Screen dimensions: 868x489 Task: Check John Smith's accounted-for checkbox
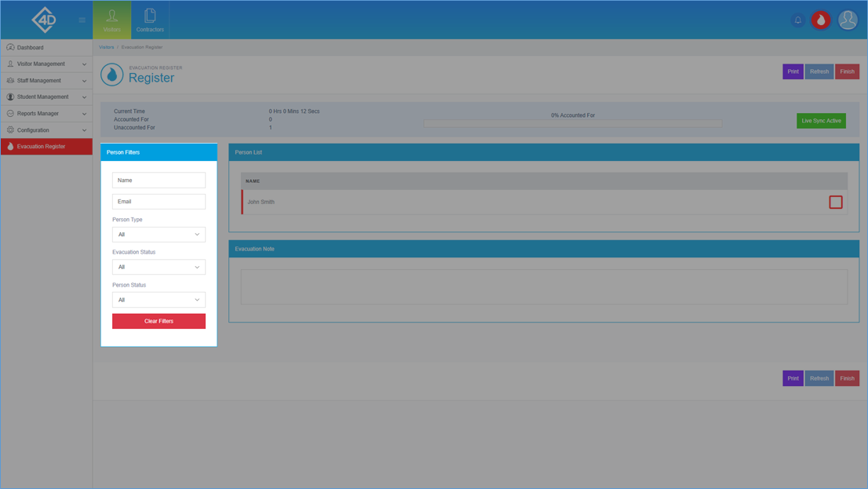(x=835, y=203)
